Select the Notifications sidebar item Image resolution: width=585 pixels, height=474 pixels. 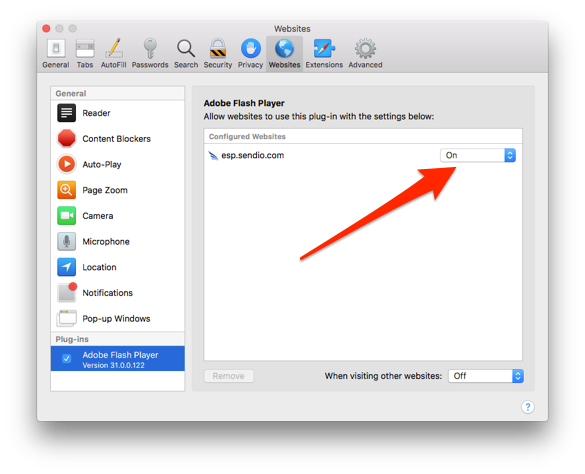coord(118,293)
